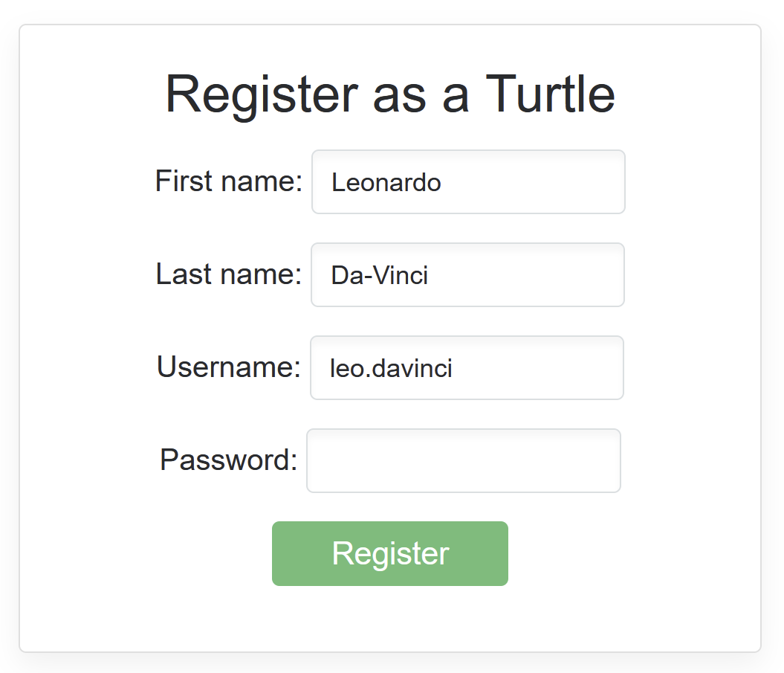Screen dimensions: 784x673
Task: Place cursor on the "leo.davinci" text
Action: 391,368
